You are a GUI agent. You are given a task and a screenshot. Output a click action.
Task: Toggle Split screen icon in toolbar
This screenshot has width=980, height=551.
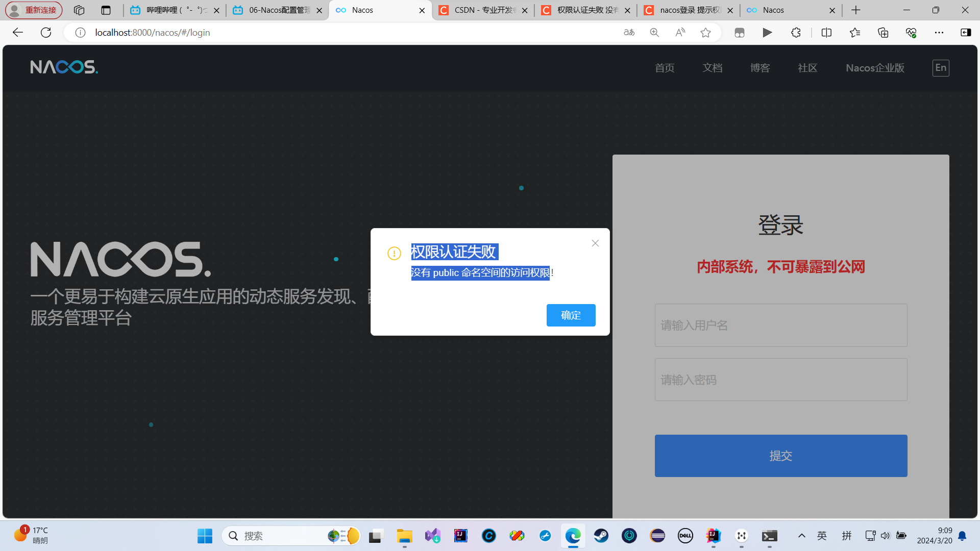826,33
